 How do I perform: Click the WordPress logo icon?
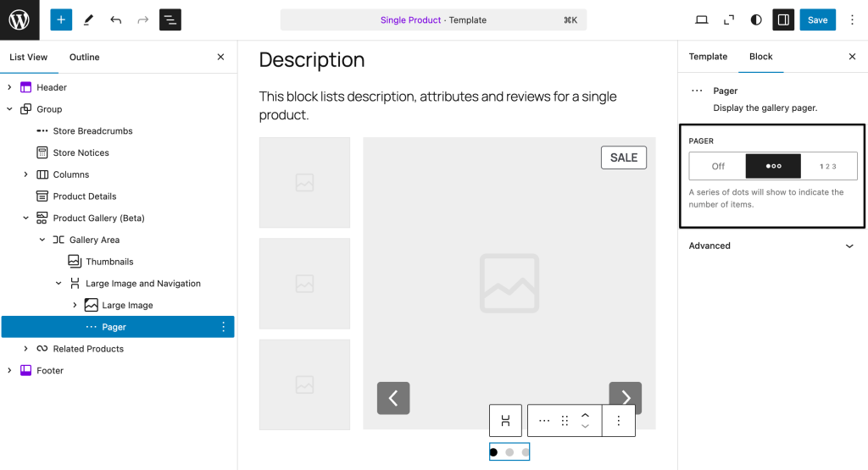(19, 19)
